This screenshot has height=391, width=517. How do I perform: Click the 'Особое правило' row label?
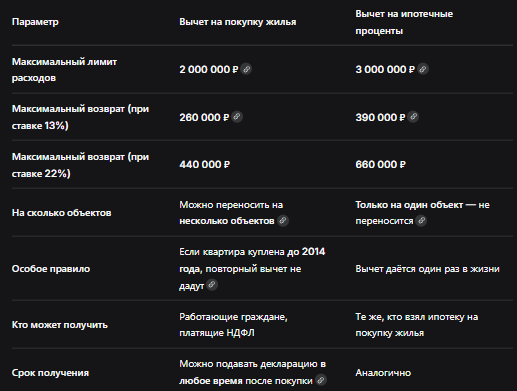51,269
